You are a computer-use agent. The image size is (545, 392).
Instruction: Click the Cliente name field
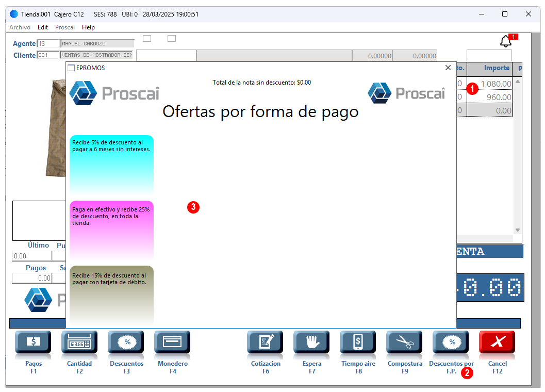pos(97,55)
